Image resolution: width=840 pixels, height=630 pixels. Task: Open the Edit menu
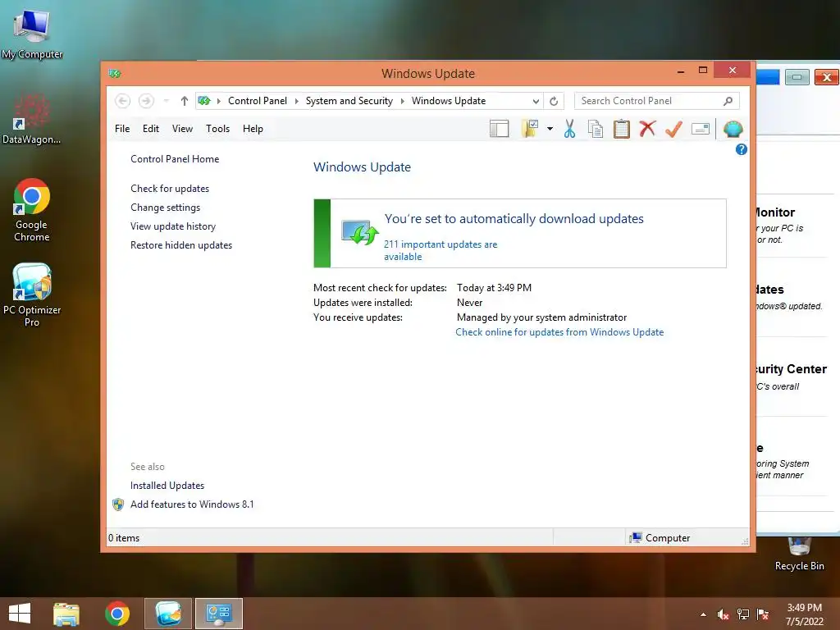pos(151,129)
